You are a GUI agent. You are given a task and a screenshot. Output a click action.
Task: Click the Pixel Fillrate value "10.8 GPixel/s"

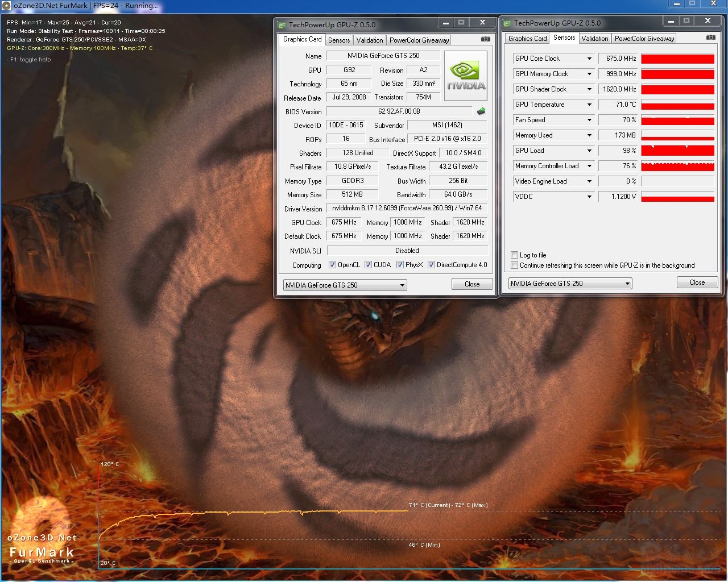[x=353, y=167]
